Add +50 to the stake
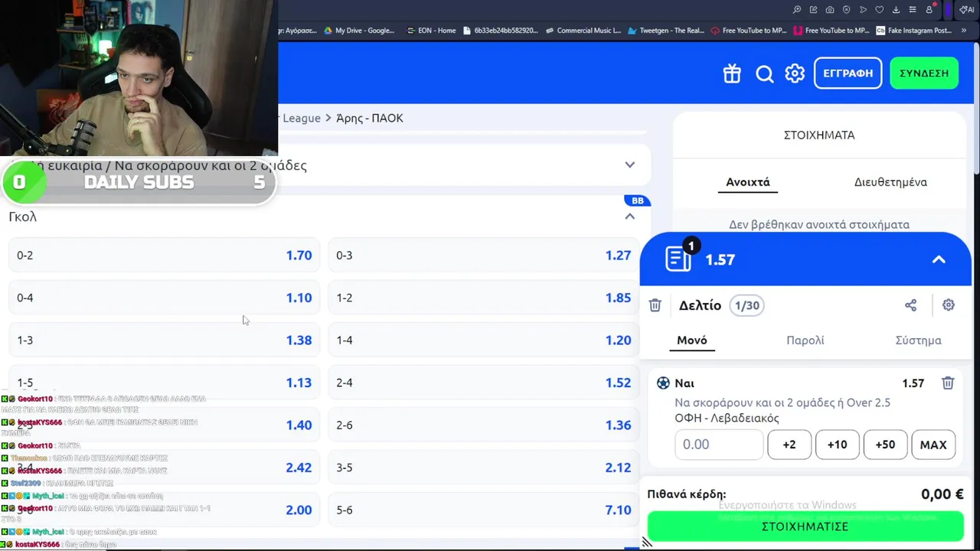Image resolution: width=980 pixels, height=551 pixels. pyautogui.click(x=885, y=445)
